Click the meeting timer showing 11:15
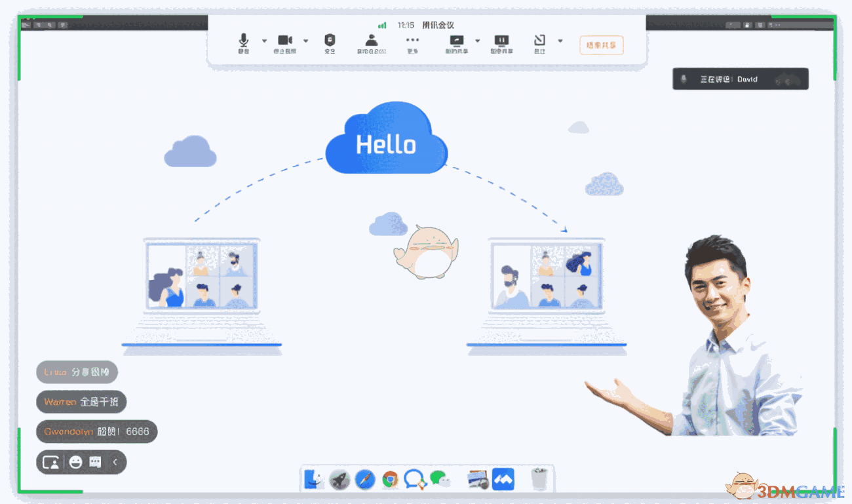 [406, 25]
